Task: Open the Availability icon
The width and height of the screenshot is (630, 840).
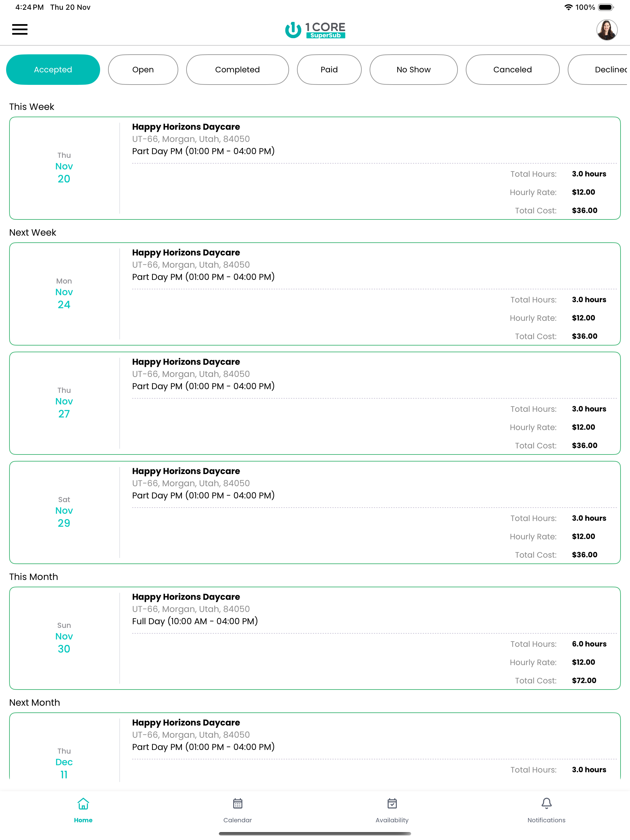Action: (392, 804)
